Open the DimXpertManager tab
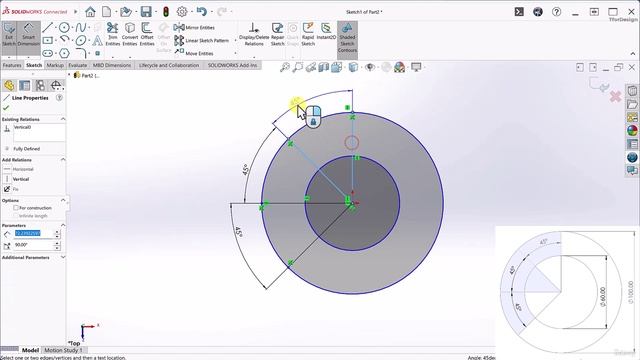 [x=56, y=85]
